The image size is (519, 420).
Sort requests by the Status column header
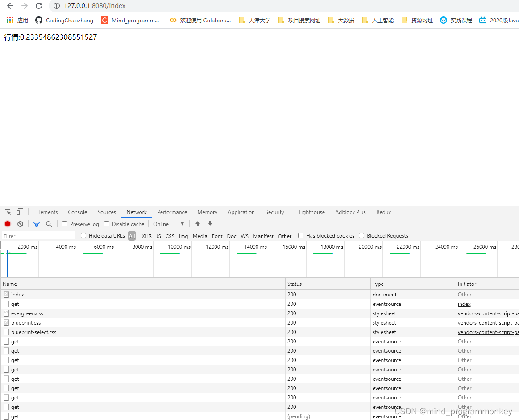click(328, 284)
